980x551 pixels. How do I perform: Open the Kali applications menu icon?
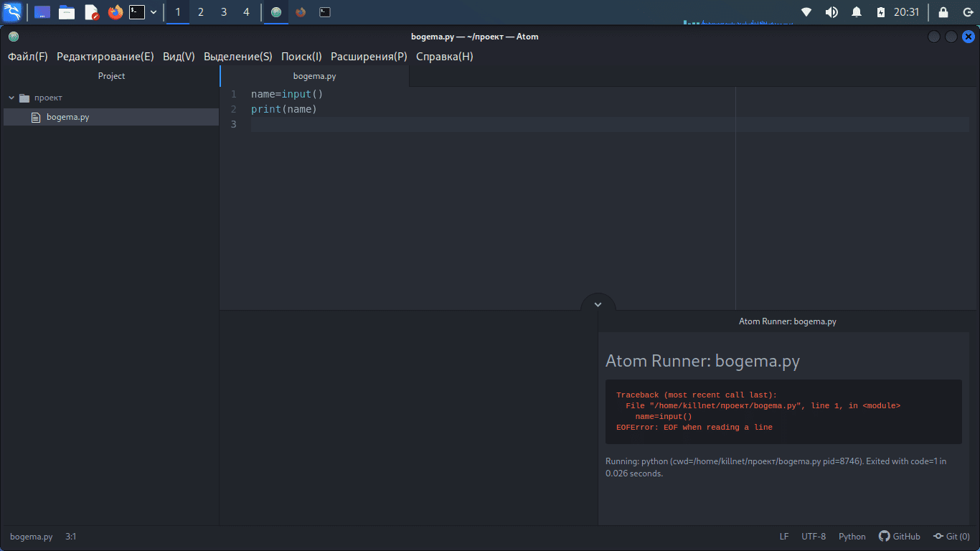point(12,12)
